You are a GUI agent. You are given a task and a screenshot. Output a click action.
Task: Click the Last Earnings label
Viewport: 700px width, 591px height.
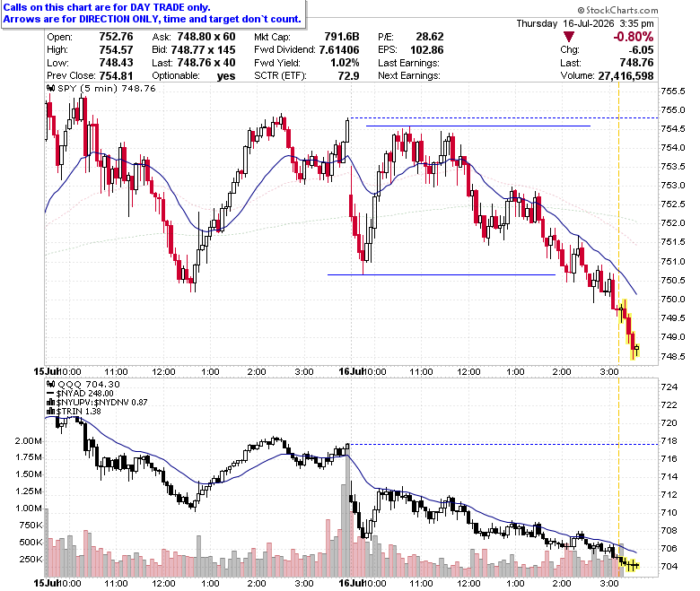pos(408,63)
